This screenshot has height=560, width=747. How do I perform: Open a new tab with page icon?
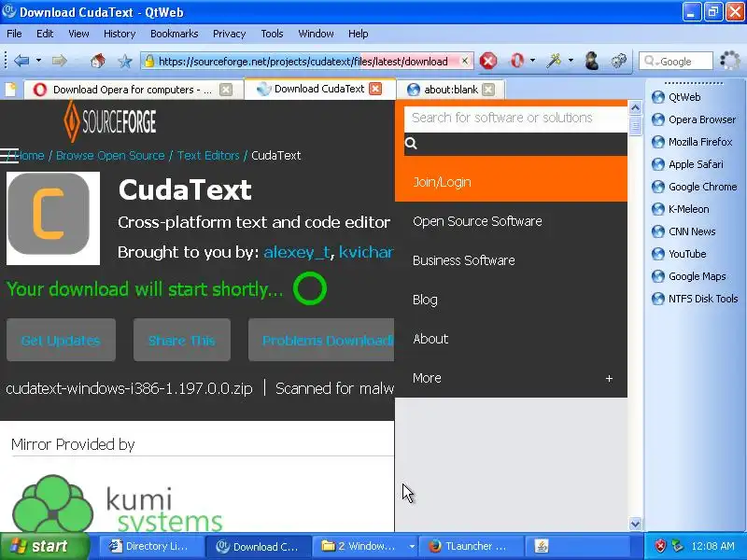[10, 90]
